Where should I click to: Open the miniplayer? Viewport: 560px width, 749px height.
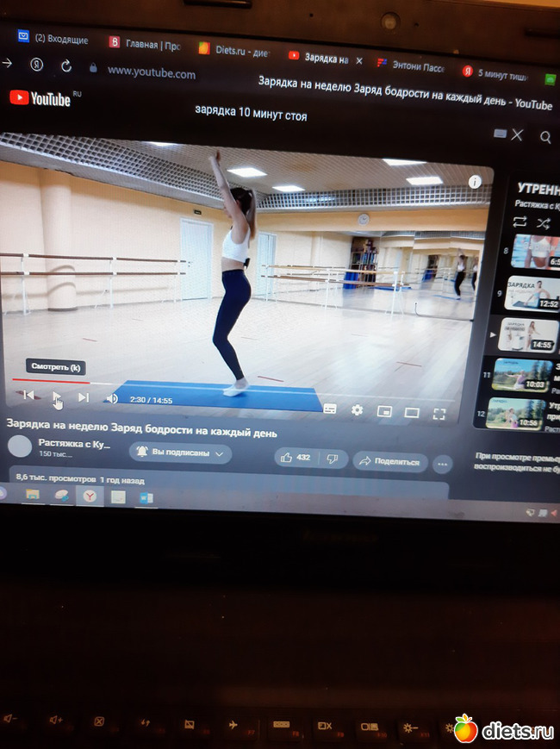[384, 411]
